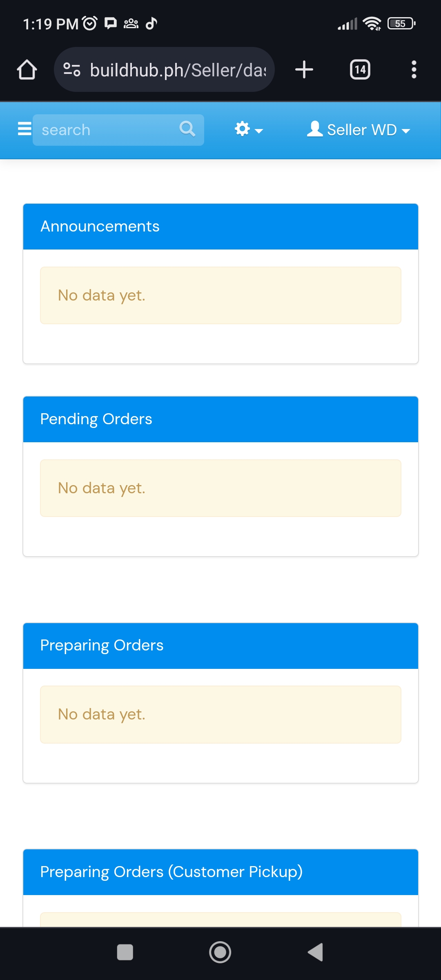
Task: Click the Pending Orders panel header
Action: point(220,419)
